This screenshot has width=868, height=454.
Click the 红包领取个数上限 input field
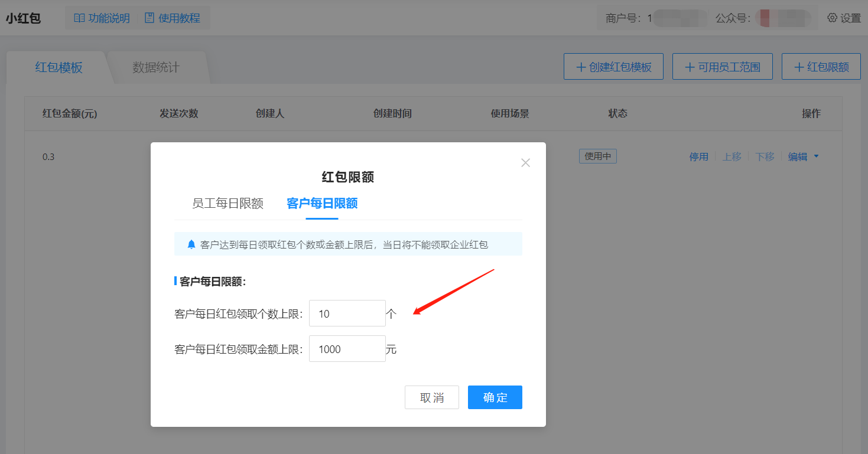point(347,313)
